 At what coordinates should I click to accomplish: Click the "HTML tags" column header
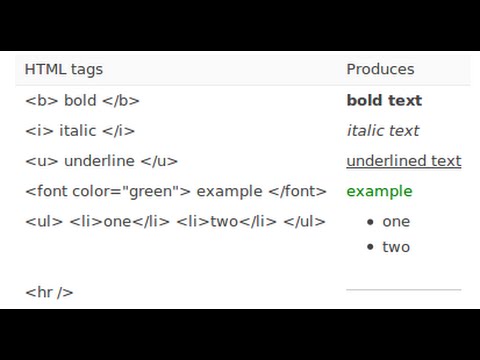tap(64, 70)
